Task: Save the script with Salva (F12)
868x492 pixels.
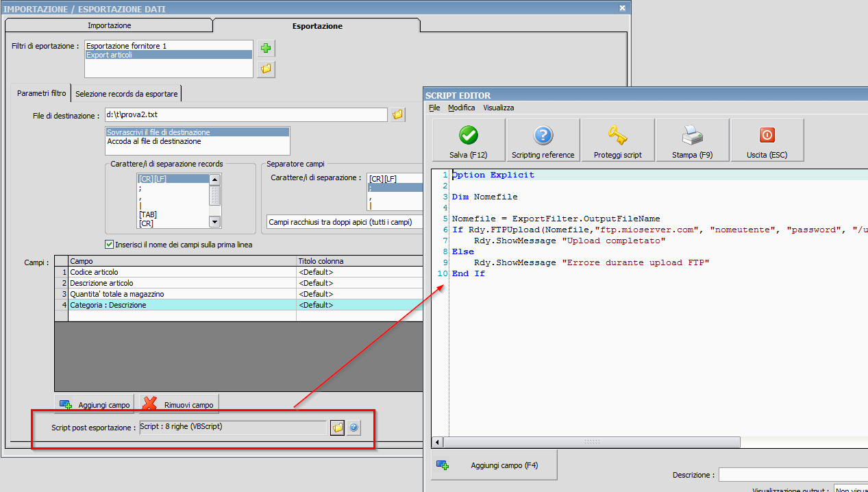Action: (469, 140)
